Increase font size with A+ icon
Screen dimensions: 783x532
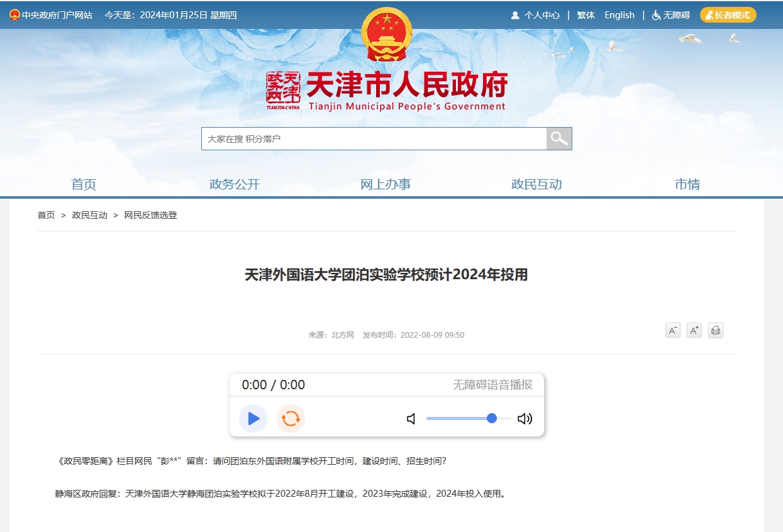(x=694, y=330)
